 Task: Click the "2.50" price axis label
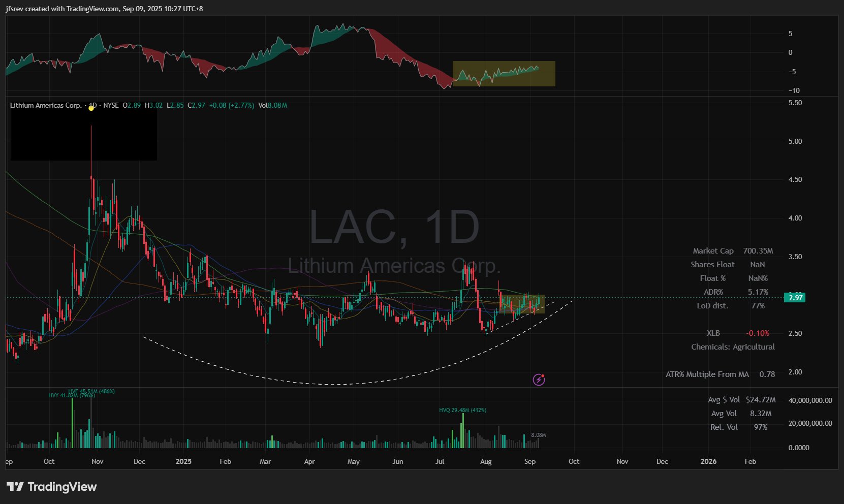click(x=795, y=333)
